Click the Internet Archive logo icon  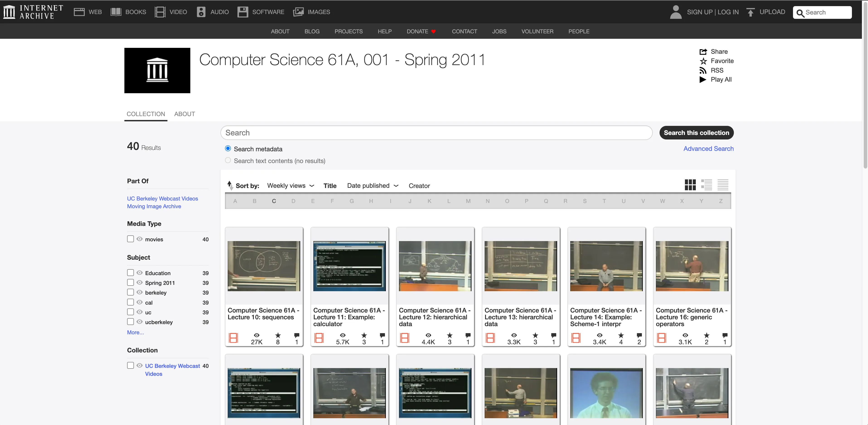(9, 12)
